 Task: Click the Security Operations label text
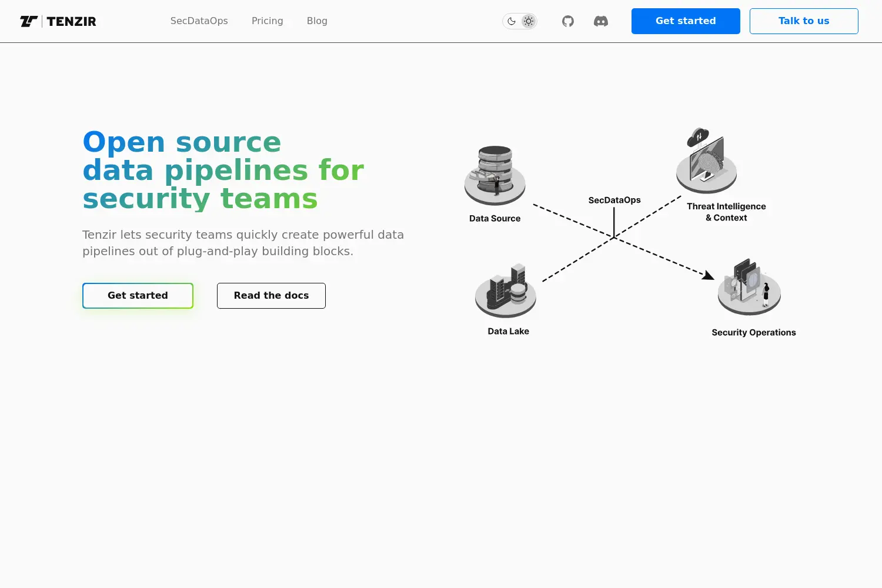[754, 333]
